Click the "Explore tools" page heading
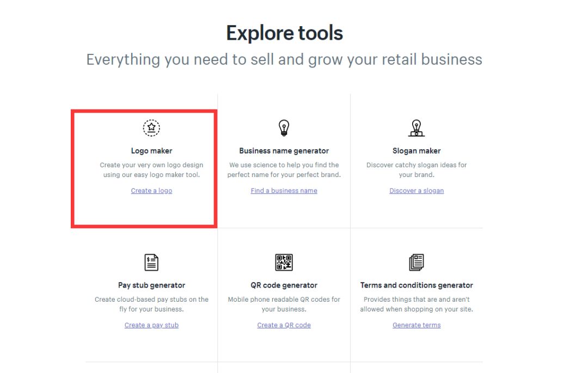 (x=284, y=33)
